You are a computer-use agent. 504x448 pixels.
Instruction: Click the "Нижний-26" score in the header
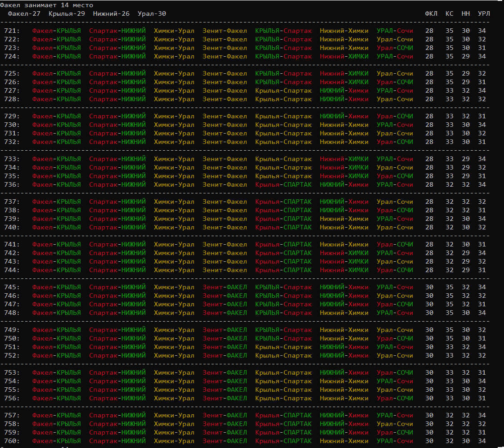pyautogui.click(x=111, y=14)
